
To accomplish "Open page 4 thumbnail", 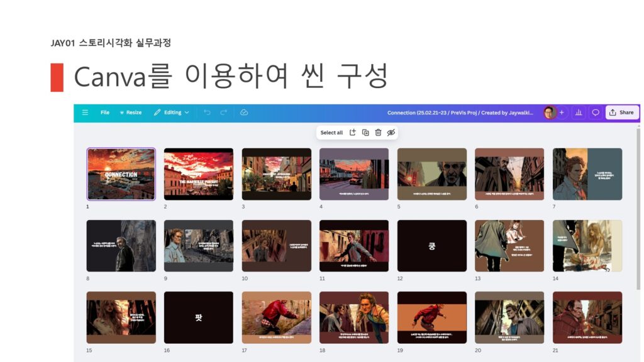I will [354, 174].
